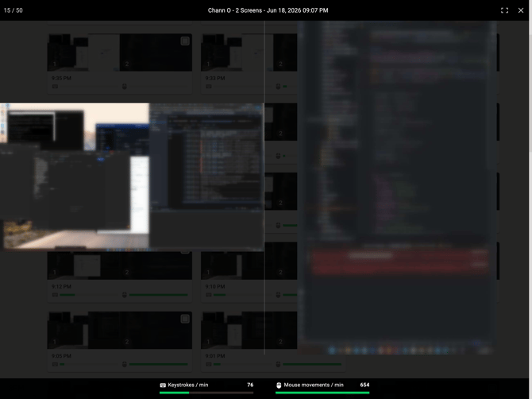532x399 pixels.
Task: Tick the checkbox on the 9:05 PM card
Action: click(x=185, y=319)
